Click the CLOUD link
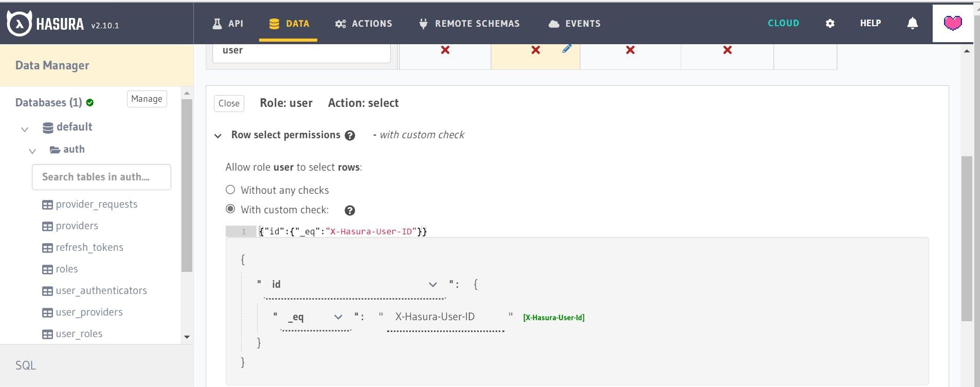The image size is (980, 387). coord(783,23)
